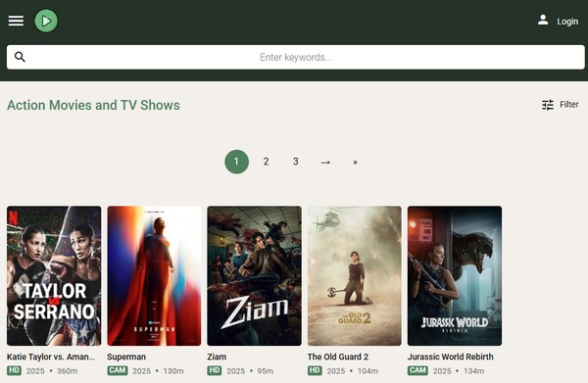
Task: Click the search magnifier icon
Action: point(20,57)
